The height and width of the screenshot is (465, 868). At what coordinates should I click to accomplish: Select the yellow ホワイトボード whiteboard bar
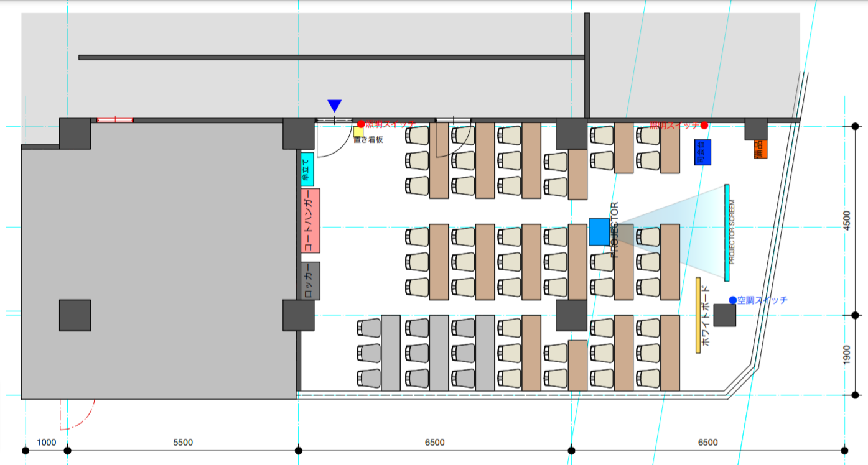tap(698, 315)
